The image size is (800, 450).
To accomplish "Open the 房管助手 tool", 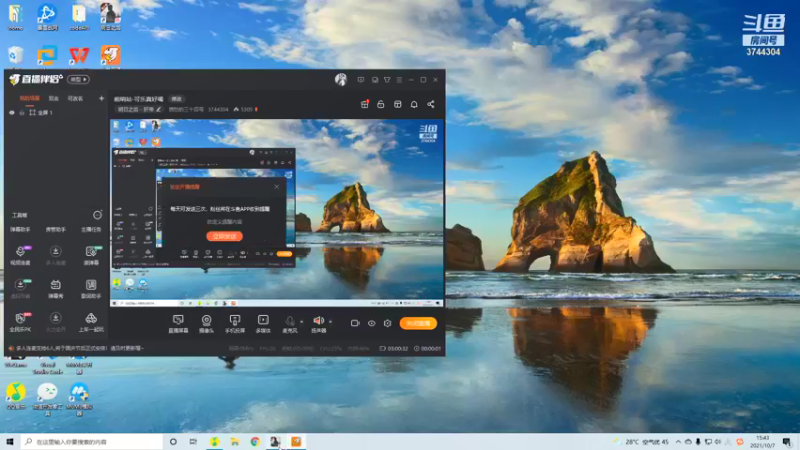I will (x=56, y=230).
